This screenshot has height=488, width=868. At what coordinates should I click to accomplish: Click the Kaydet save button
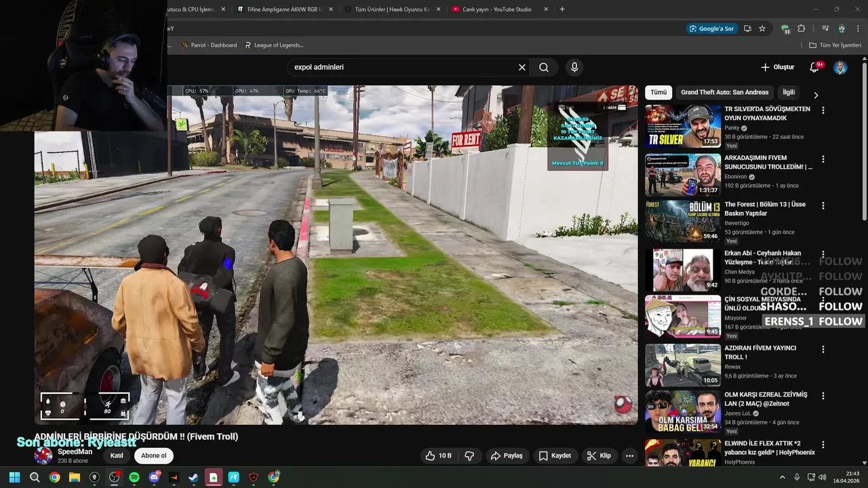click(x=555, y=455)
